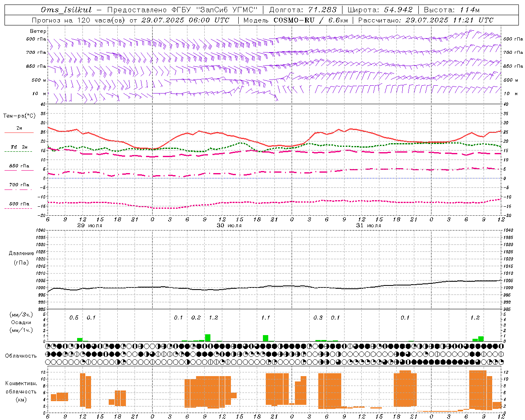Click the 10 м wind level label on the left
The image size is (525, 420).
pyautogui.click(x=39, y=94)
